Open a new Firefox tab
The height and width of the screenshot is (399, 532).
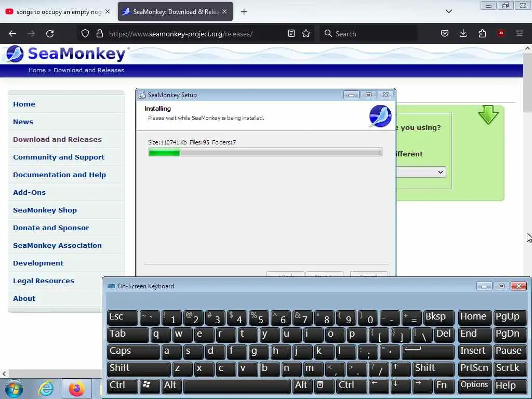(x=244, y=12)
